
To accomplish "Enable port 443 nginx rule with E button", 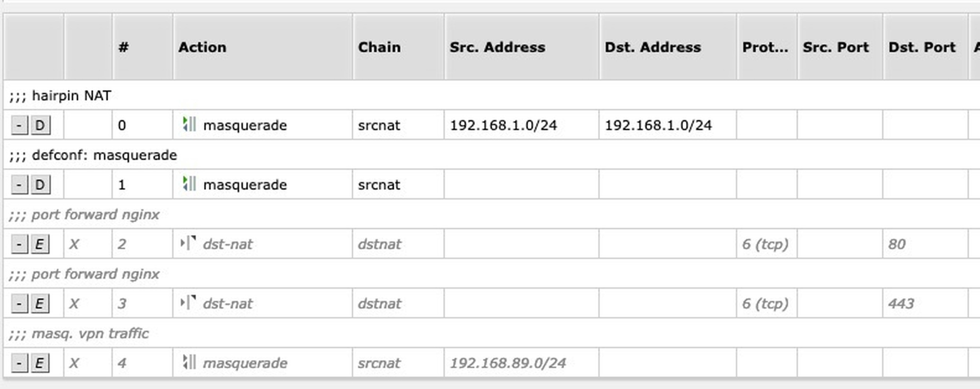I will pyautogui.click(x=40, y=304).
